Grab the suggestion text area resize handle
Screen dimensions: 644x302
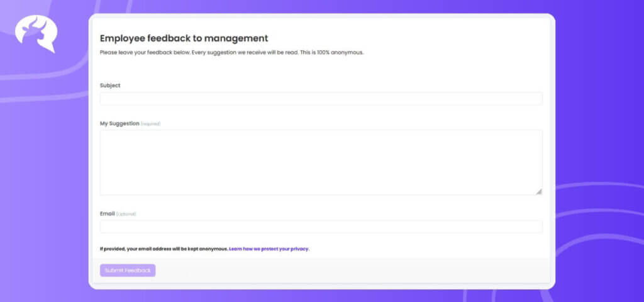coord(539,191)
